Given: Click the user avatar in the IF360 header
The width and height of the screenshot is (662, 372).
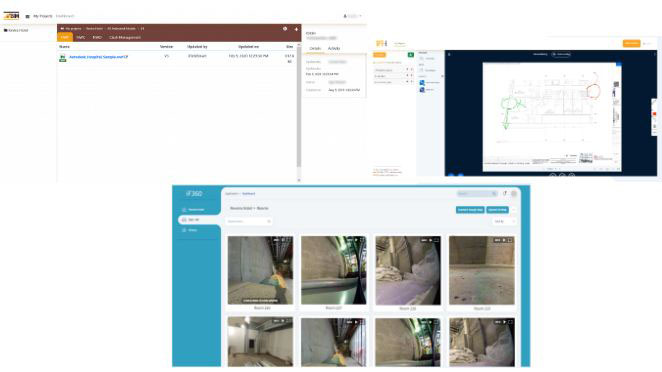Looking at the screenshot, I should click(x=514, y=193).
